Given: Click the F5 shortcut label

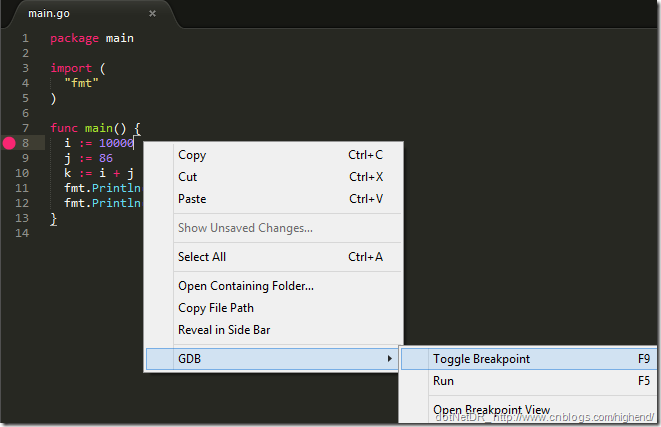Looking at the screenshot, I should click(x=644, y=381).
